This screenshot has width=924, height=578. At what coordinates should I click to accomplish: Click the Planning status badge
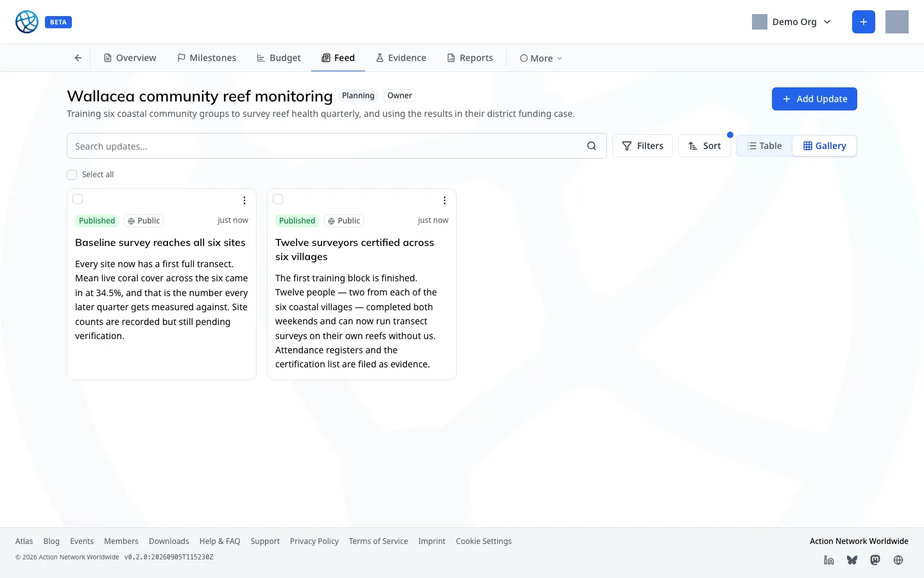coord(358,96)
